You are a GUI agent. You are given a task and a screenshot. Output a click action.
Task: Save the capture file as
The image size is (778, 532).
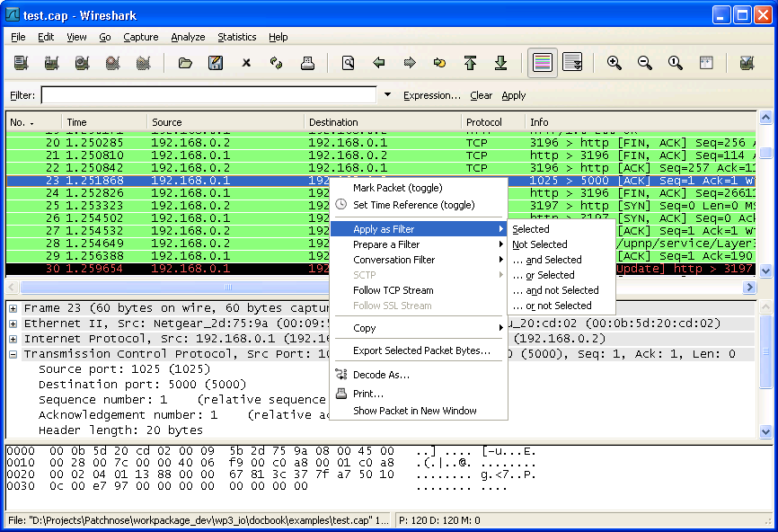(x=216, y=63)
